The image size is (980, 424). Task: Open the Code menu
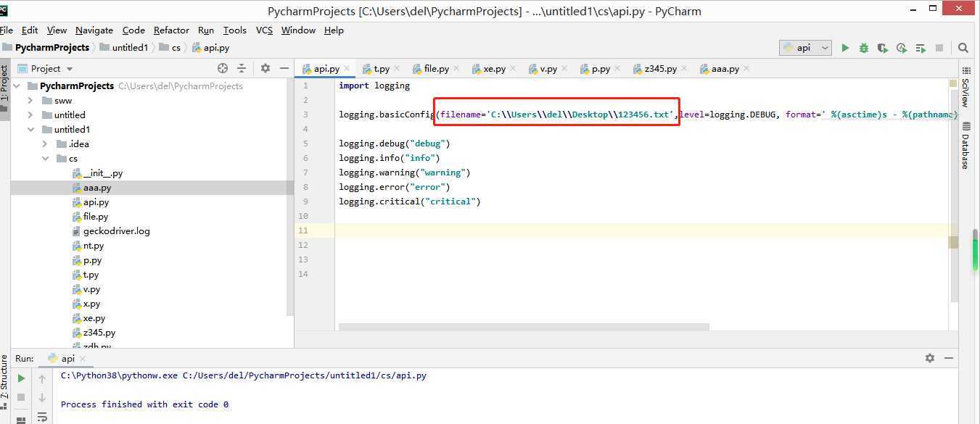pos(133,30)
